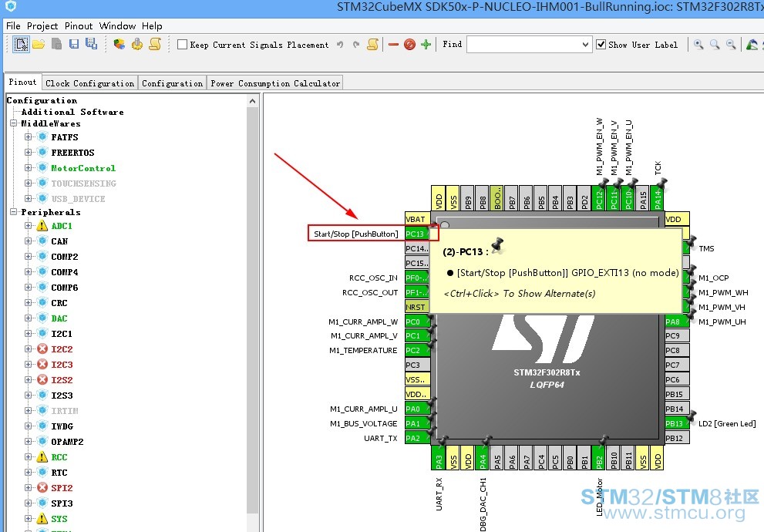Click the red error icon beside I2C2
The image size is (764, 532).
[42, 348]
